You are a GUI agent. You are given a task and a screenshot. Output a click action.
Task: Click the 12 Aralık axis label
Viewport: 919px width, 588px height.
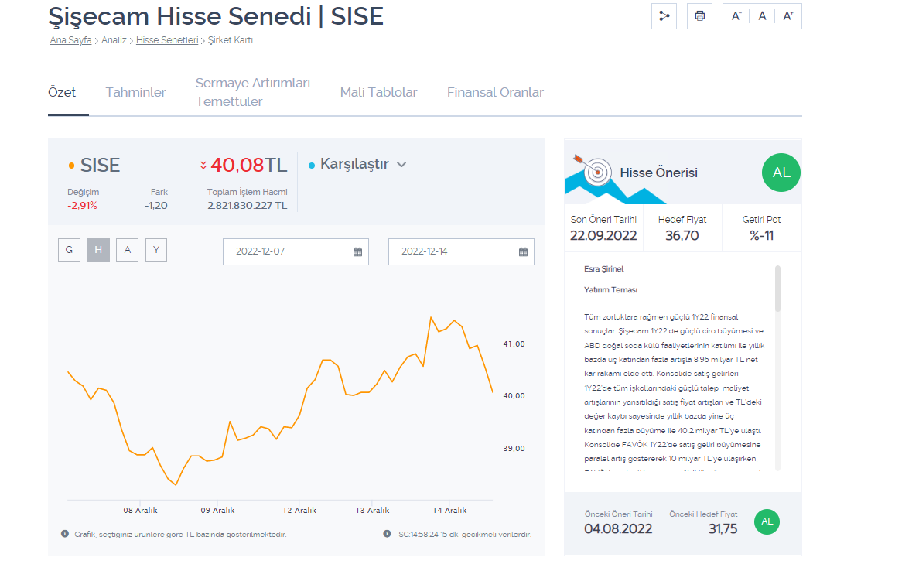(x=299, y=510)
